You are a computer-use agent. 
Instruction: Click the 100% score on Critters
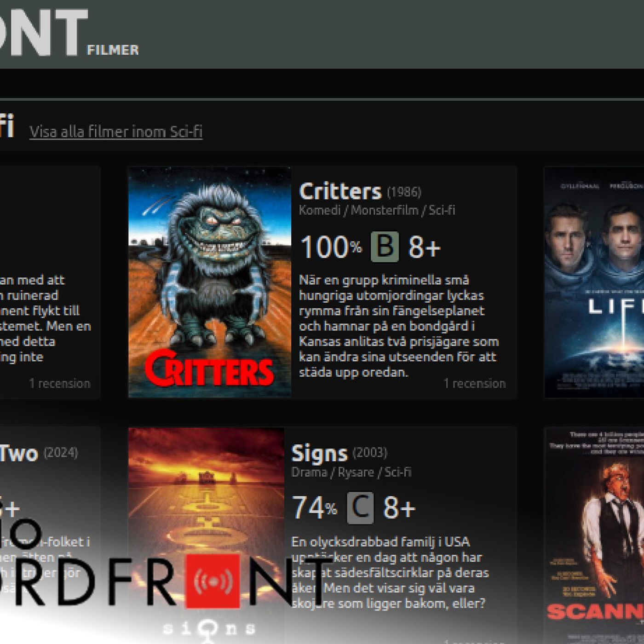click(331, 247)
